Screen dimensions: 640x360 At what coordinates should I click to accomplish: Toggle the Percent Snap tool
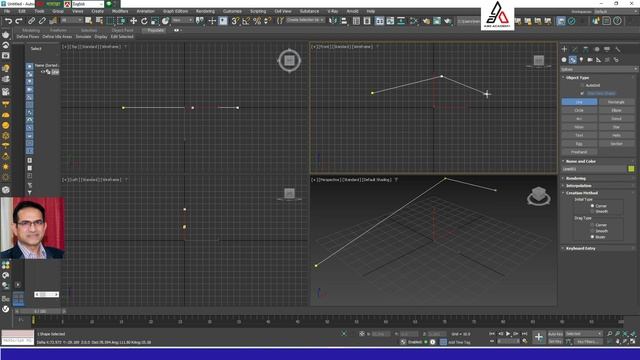point(257,21)
